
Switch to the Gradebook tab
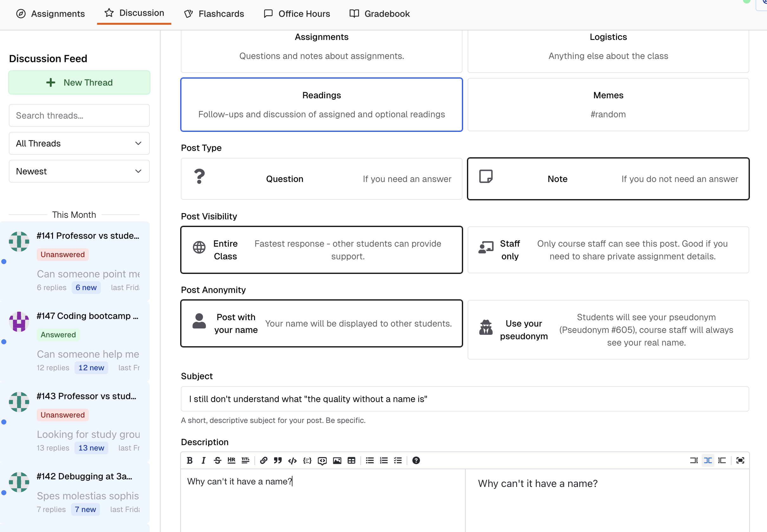point(379,14)
